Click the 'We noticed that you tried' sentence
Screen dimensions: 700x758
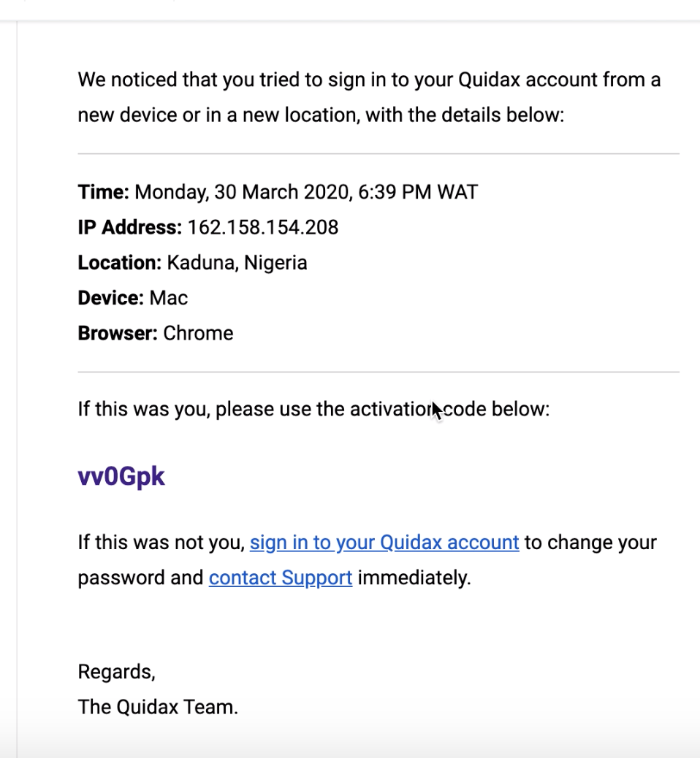coord(369,80)
